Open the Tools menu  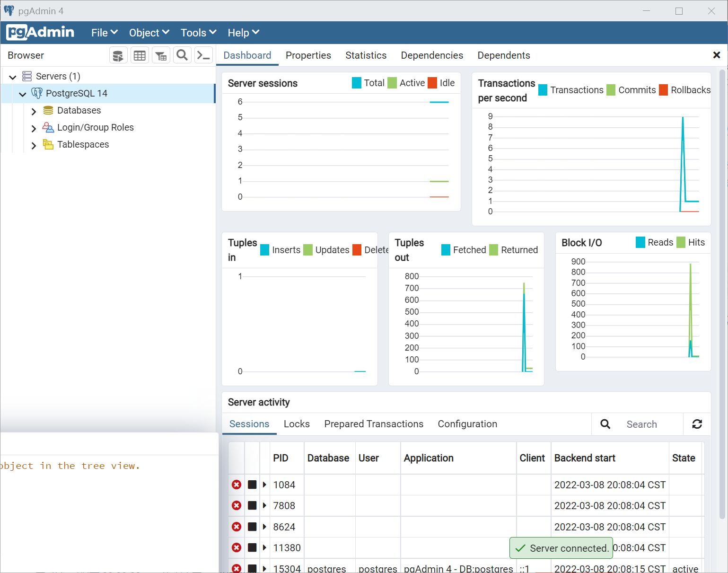point(198,33)
